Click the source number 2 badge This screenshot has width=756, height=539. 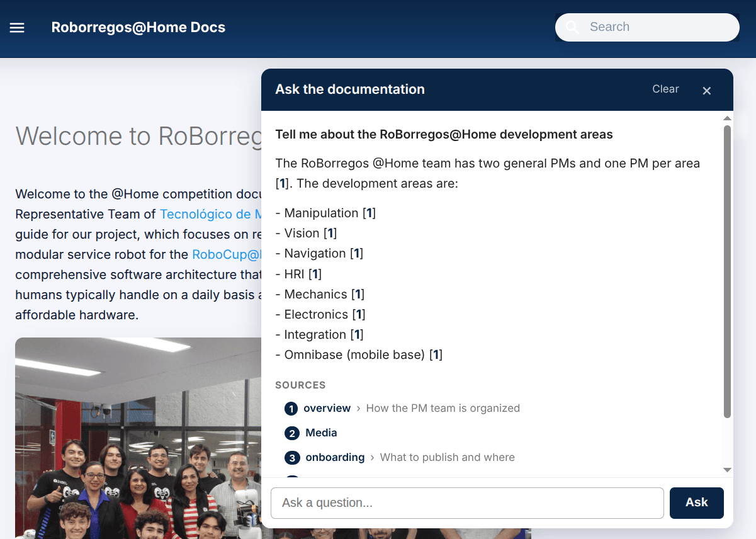coord(291,433)
